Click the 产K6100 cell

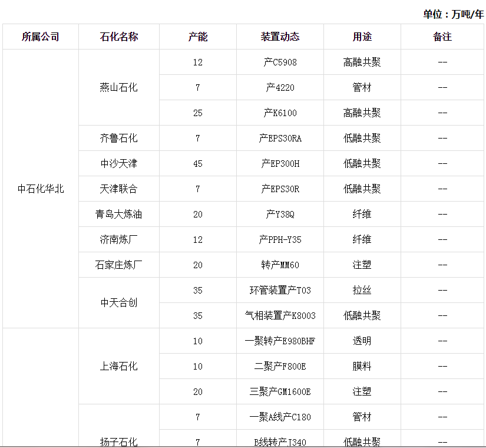pyautogui.click(x=280, y=113)
